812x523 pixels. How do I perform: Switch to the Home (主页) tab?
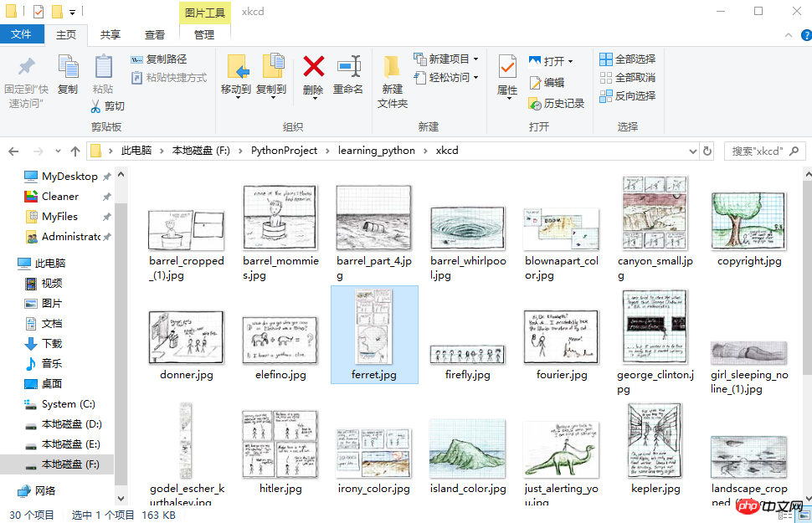[66, 34]
